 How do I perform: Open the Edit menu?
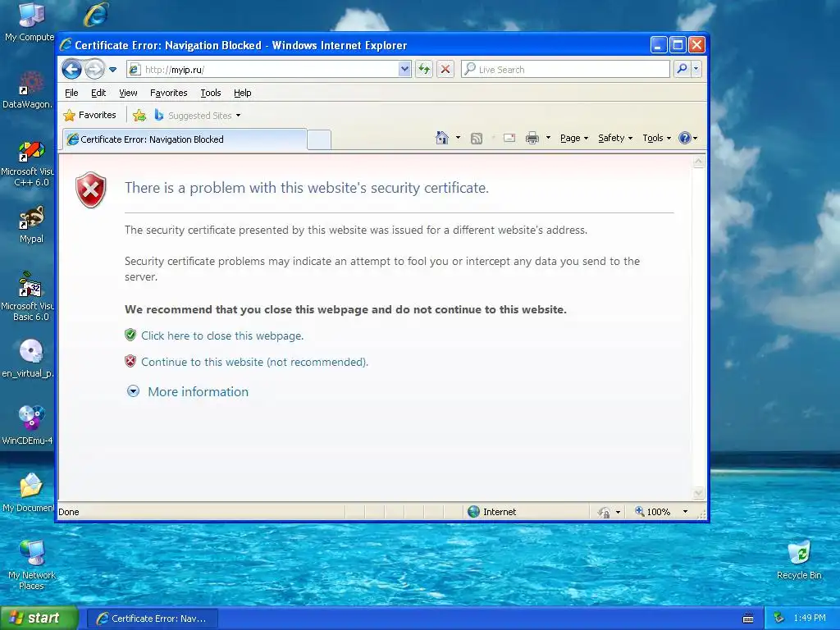click(x=98, y=93)
